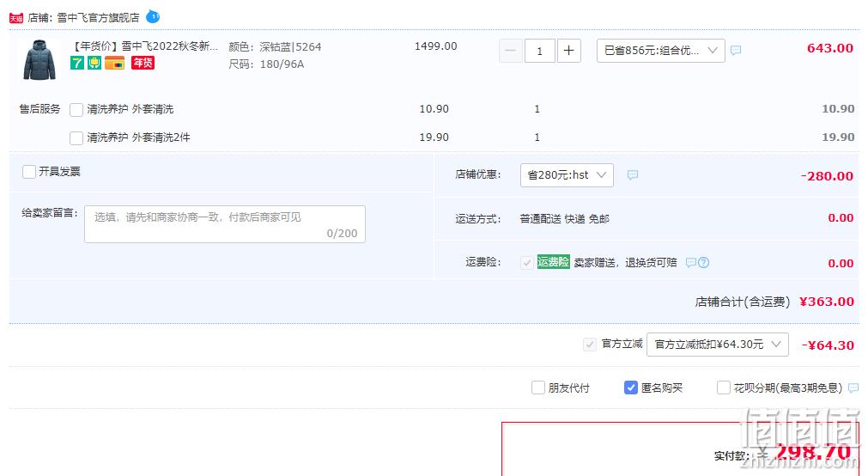This screenshot has width=868, height=476.
Task: Click comment icon beside 已省856元 dropdown
Action: coord(736,51)
